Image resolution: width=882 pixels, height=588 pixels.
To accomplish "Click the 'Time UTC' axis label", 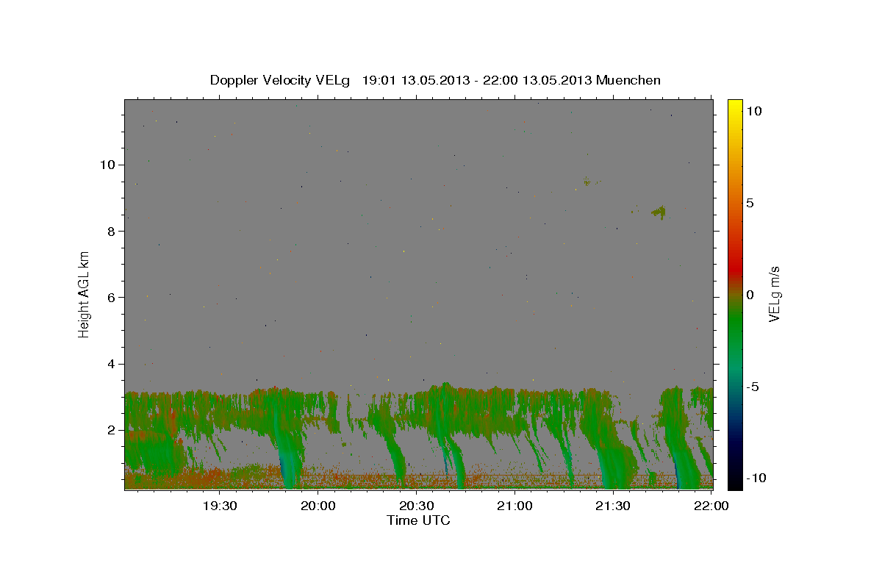I will pyautogui.click(x=418, y=520).
